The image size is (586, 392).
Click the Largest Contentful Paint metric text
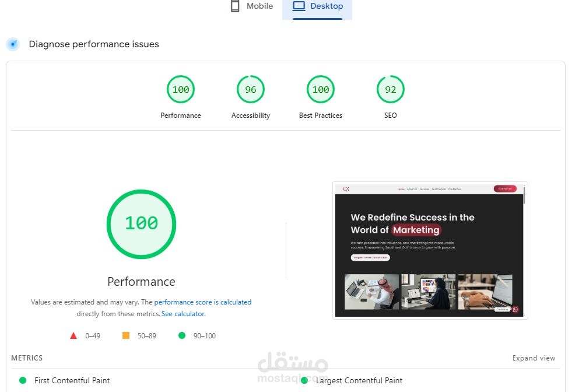[x=359, y=380]
